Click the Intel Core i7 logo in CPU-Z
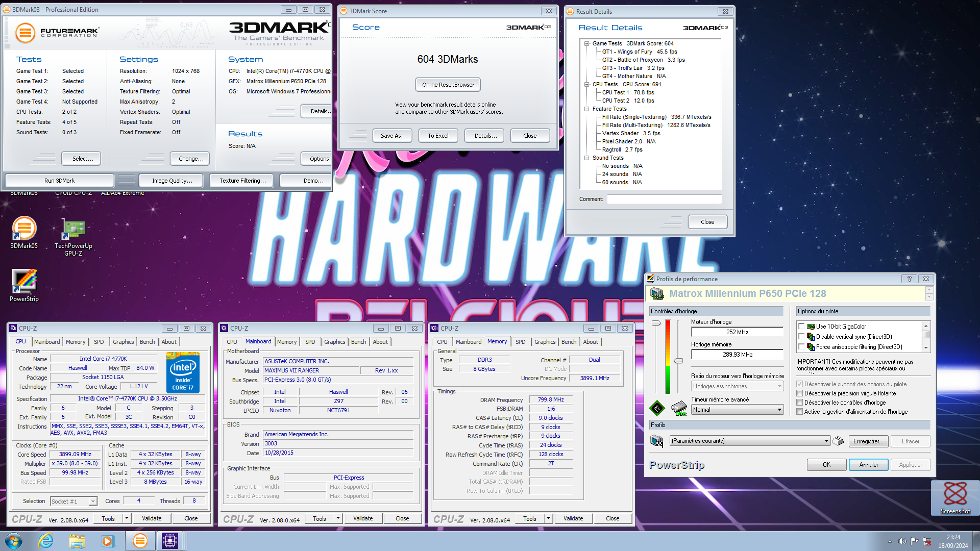The height and width of the screenshot is (551, 980). coord(183,372)
